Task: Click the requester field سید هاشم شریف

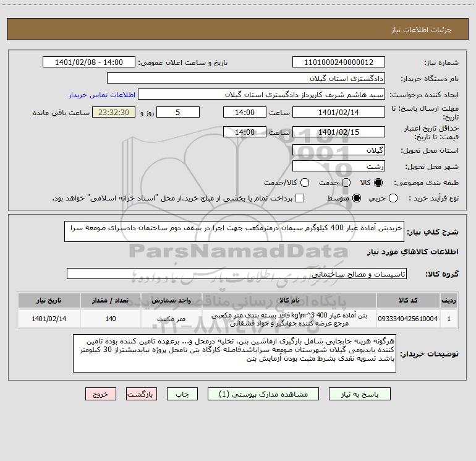Action: tap(261, 95)
